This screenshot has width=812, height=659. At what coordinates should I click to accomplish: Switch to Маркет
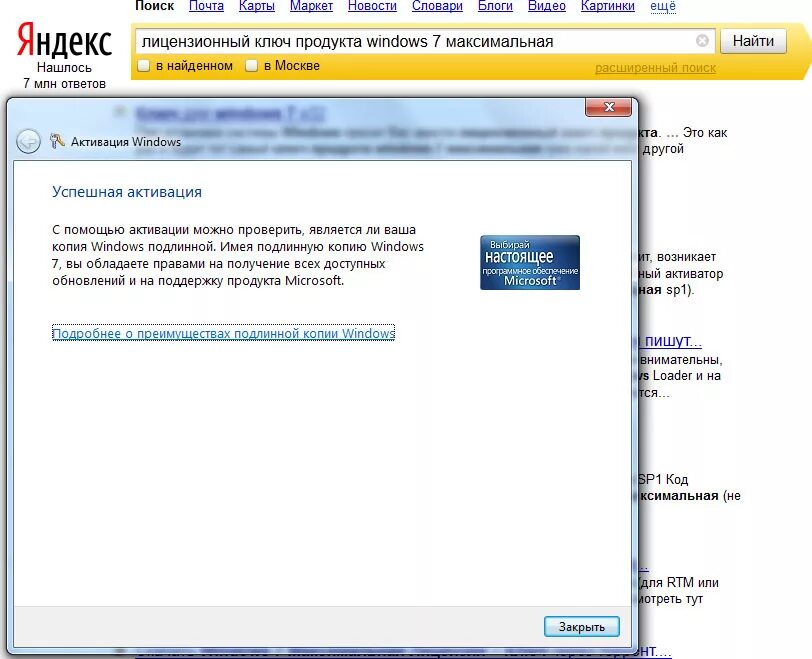coord(311,6)
